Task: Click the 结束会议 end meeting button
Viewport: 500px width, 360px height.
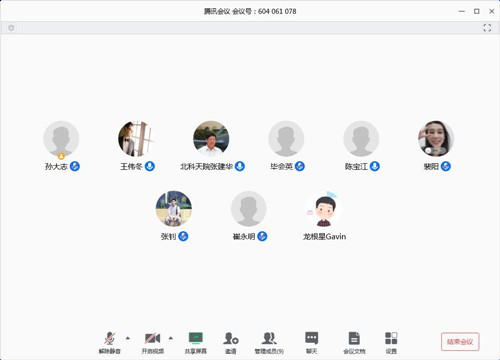Action: pyautogui.click(x=460, y=342)
